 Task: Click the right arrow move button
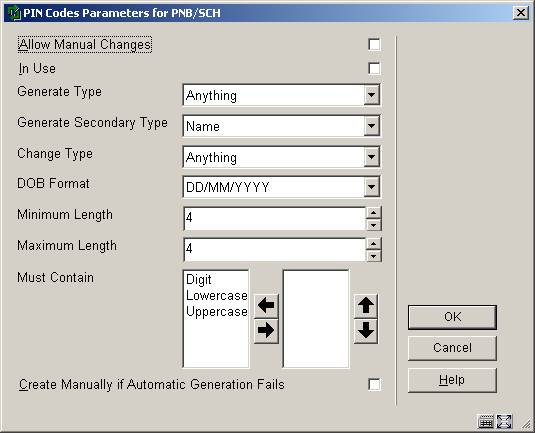tap(266, 331)
